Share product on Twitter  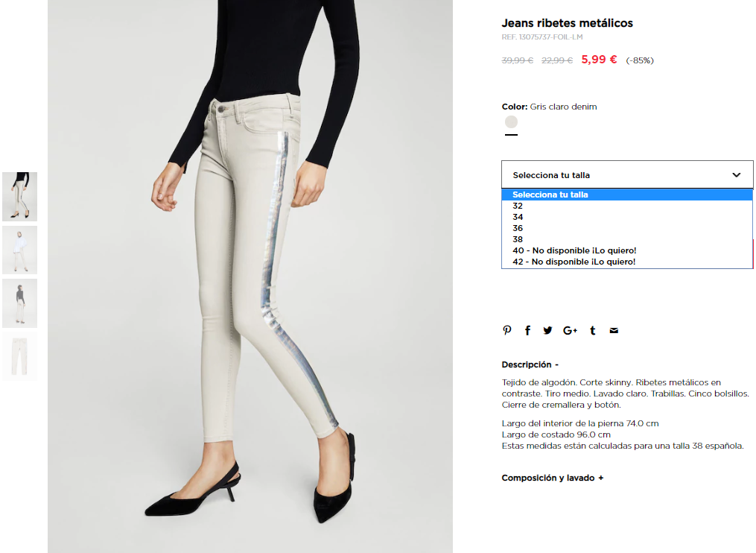coord(547,331)
